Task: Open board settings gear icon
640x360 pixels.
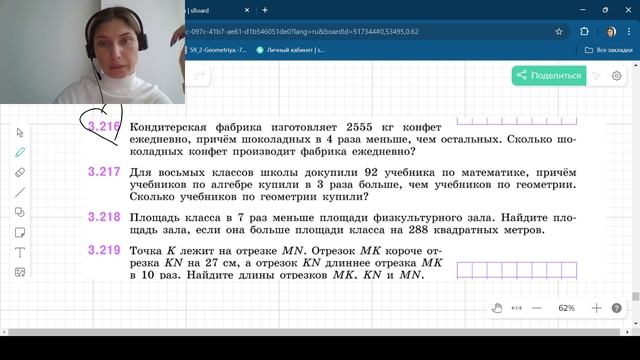Action: pyautogui.click(x=616, y=76)
